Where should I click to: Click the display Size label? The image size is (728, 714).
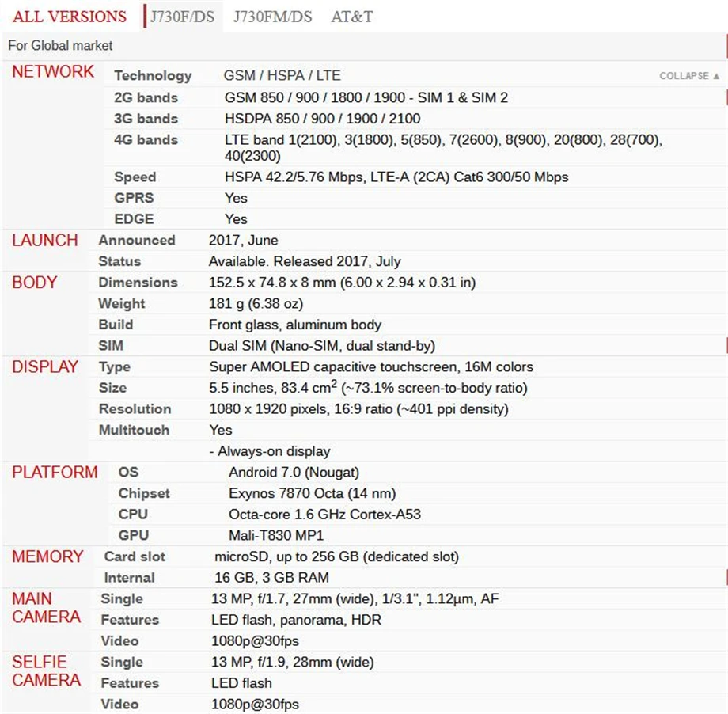pos(112,388)
